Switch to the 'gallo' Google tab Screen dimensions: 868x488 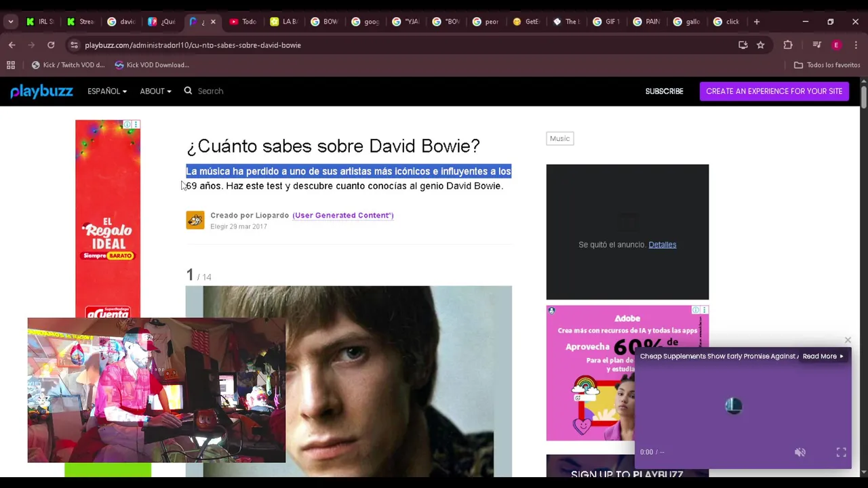click(686, 22)
